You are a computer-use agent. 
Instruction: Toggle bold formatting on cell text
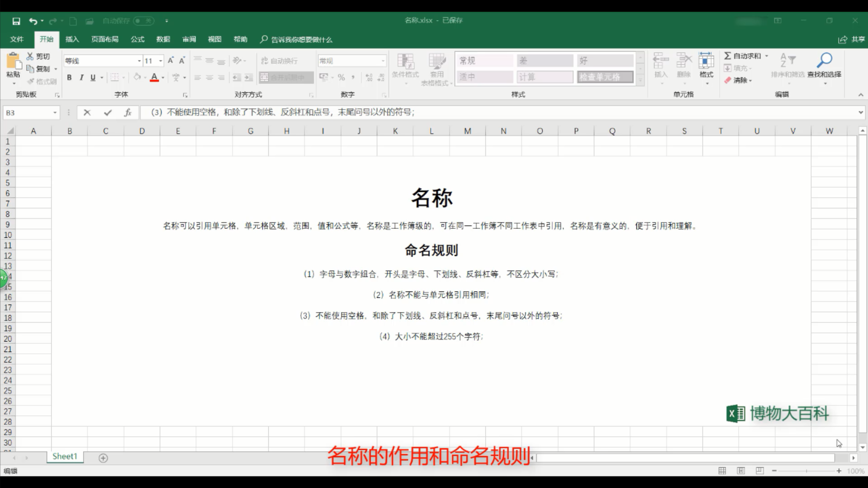click(68, 77)
